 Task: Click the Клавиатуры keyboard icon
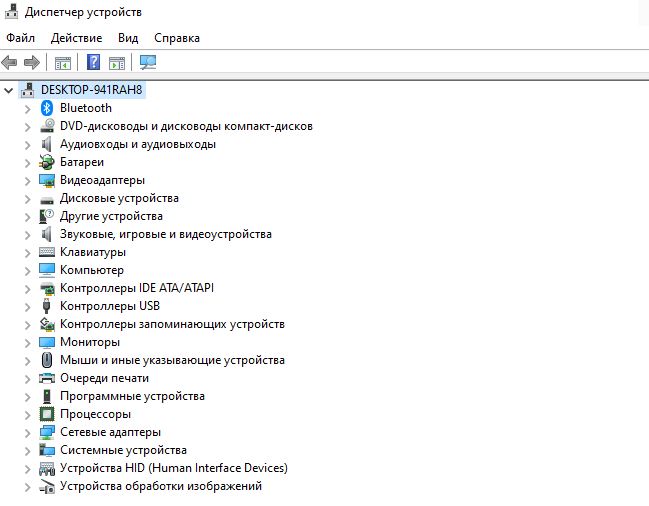pyautogui.click(x=47, y=252)
